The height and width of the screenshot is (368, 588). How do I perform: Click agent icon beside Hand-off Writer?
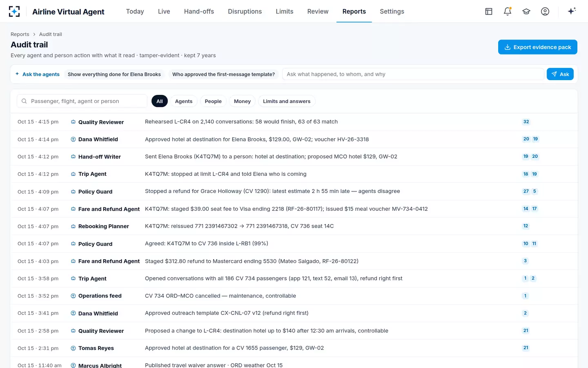click(73, 157)
